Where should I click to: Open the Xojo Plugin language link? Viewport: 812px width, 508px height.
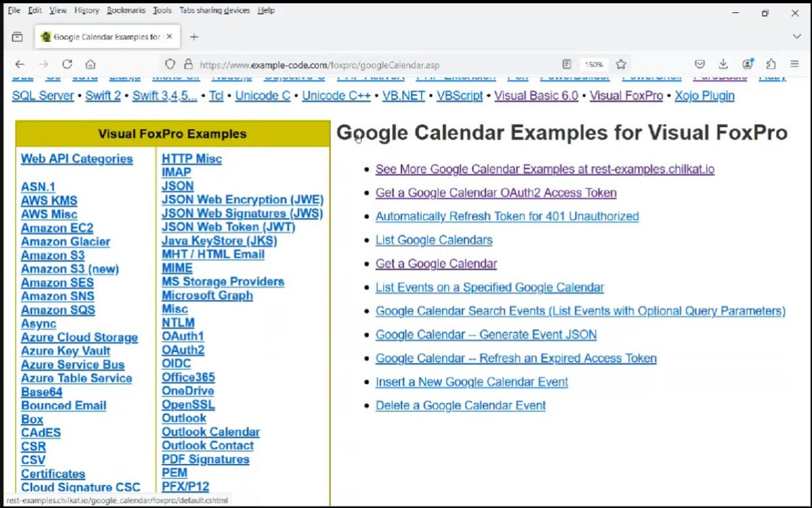tap(704, 96)
